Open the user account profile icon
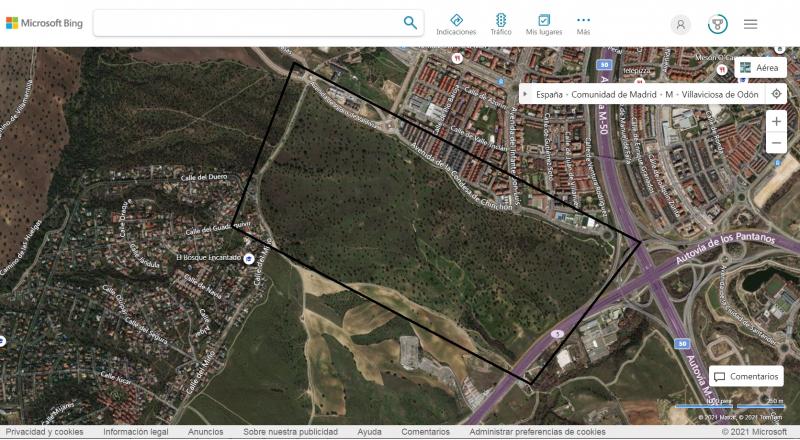Image resolution: width=800 pixels, height=440 pixels. [681, 25]
